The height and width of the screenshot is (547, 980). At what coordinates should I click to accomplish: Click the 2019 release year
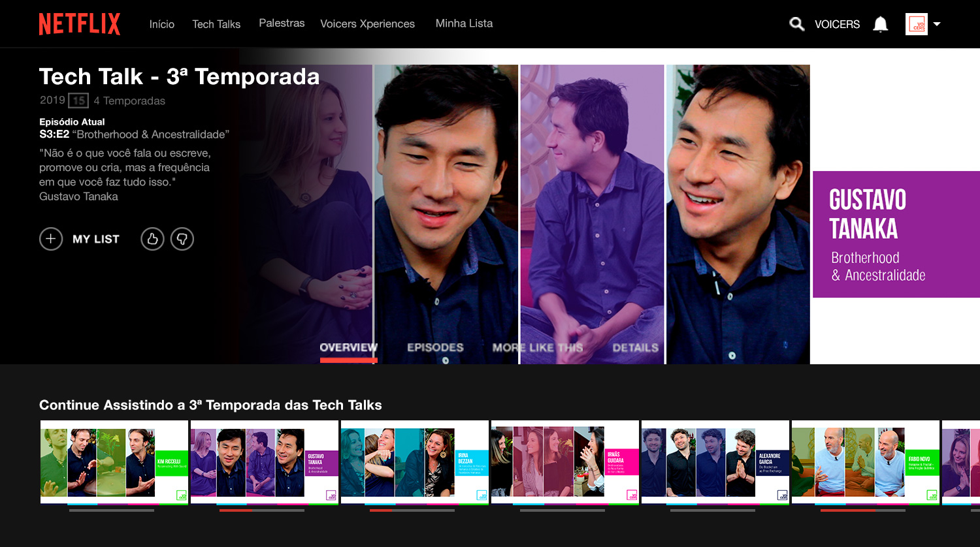52,100
